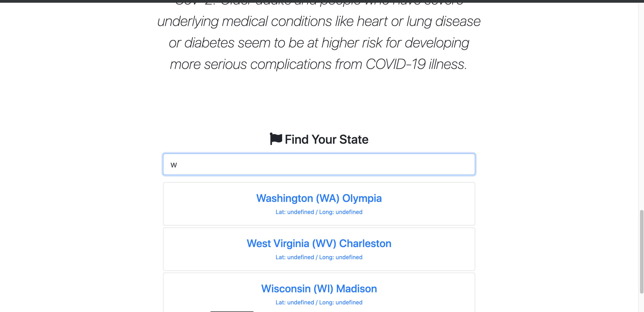Click the line starting 'or diabetes seem'
The width and height of the screenshot is (644, 312).
(x=319, y=43)
